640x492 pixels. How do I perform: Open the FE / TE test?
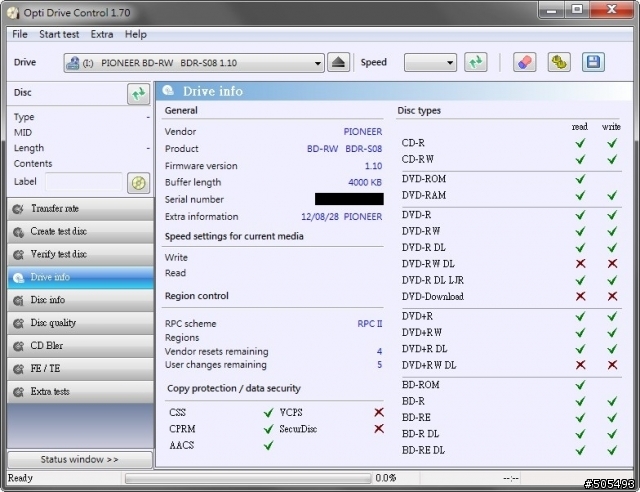[x=80, y=369]
